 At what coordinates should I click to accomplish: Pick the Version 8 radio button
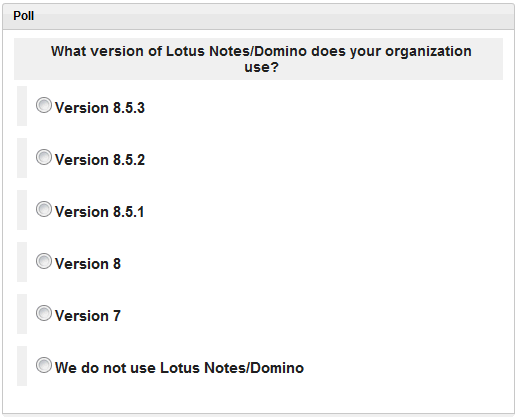[x=44, y=261]
